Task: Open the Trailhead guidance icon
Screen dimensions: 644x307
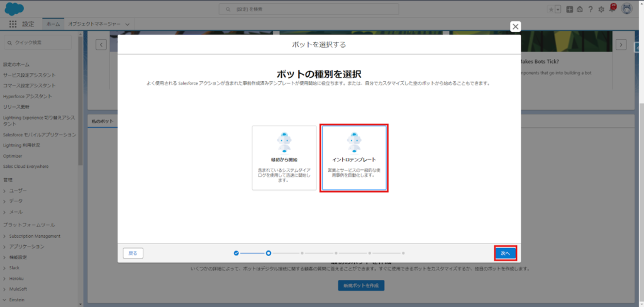Action: (x=580, y=9)
